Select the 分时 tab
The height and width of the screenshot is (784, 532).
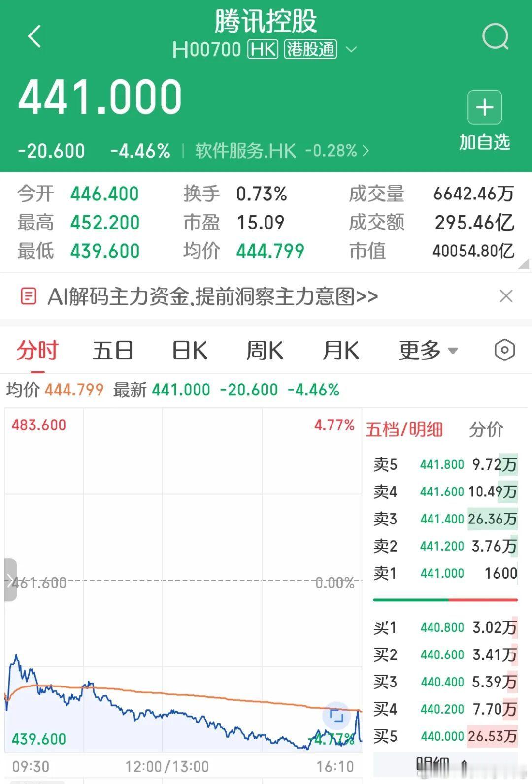pyautogui.click(x=37, y=351)
